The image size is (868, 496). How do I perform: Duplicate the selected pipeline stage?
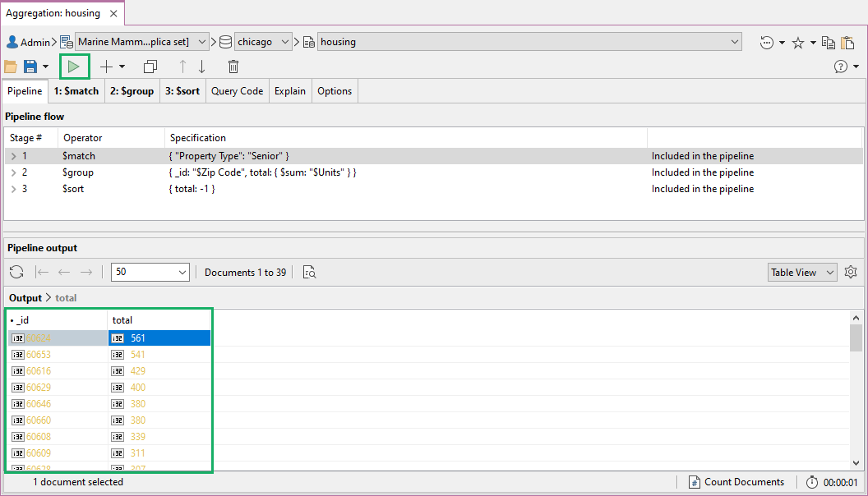pos(150,66)
